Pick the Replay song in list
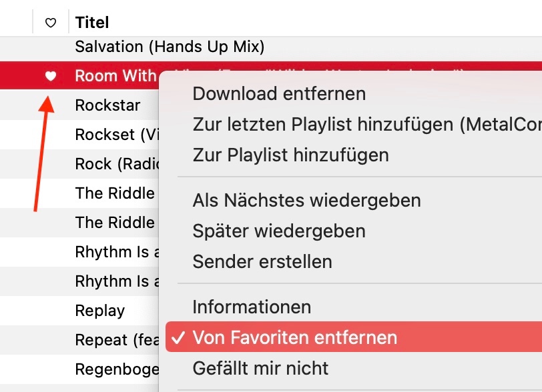 (100, 311)
